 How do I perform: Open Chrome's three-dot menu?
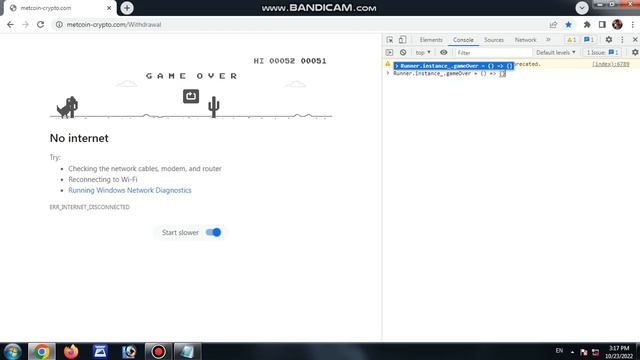pyautogui.click(x=632, y=24)
